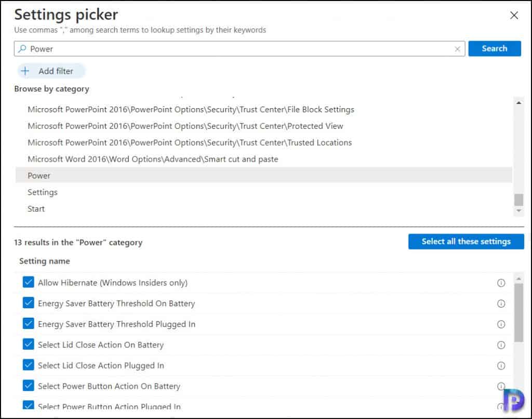The height and width of the screenshot is (419, 532).
Task: Click in the Power search field
Action: tap(239, 49)
